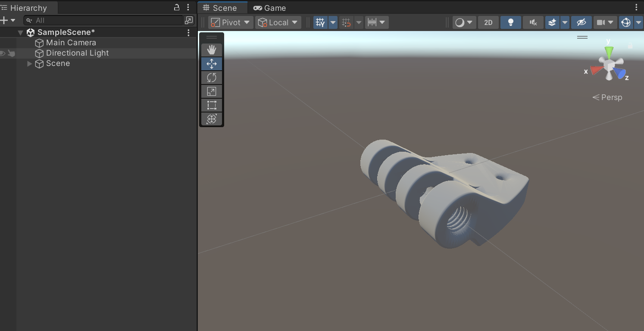Select Main Camera in the Hierarchy

pyautogui.click(x=71, y=43)
